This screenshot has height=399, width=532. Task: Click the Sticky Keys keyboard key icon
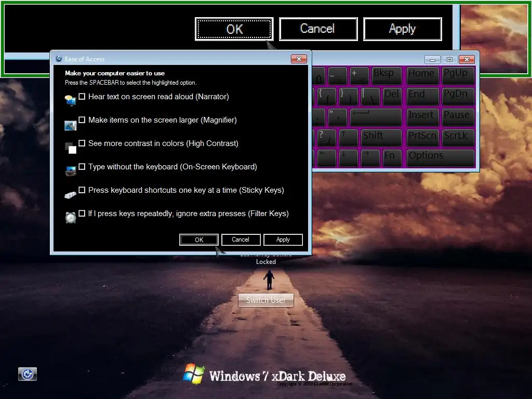click(70, 195)
